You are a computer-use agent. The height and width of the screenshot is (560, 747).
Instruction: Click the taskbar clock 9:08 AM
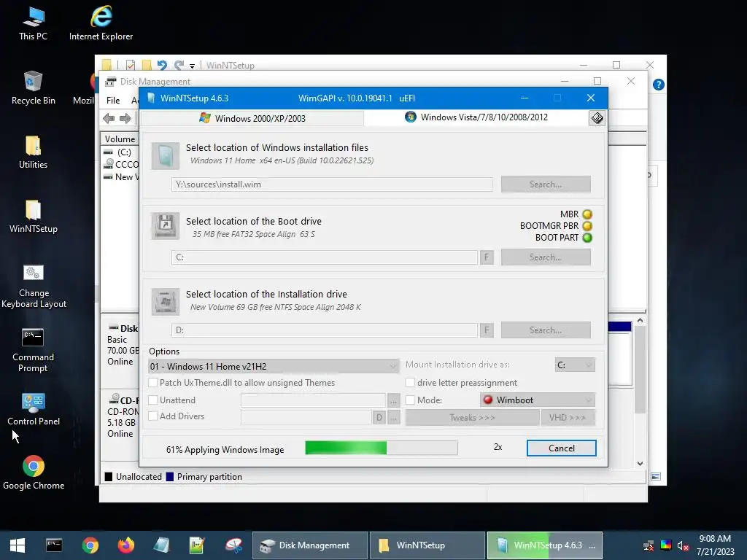(x=715, y=539)
